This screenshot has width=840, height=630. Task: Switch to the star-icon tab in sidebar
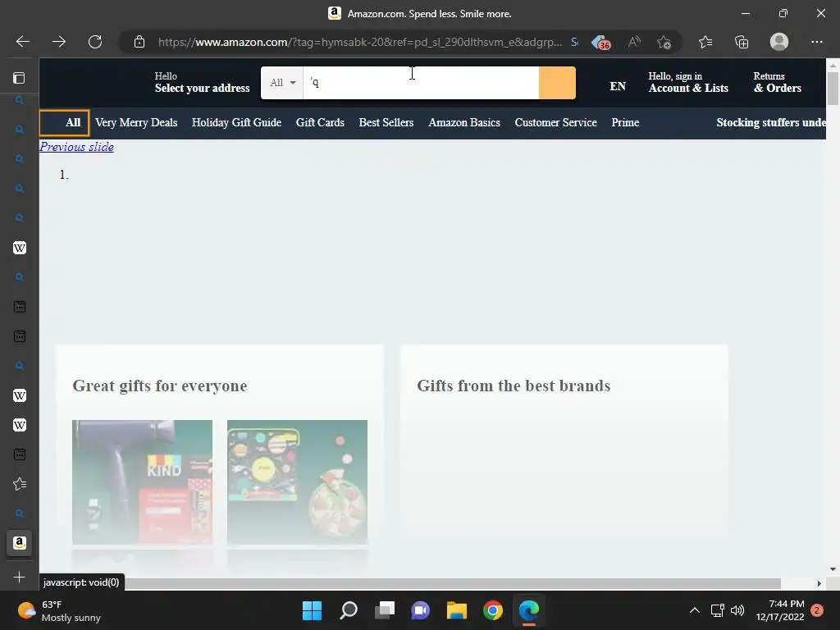[x=20, y=484]
